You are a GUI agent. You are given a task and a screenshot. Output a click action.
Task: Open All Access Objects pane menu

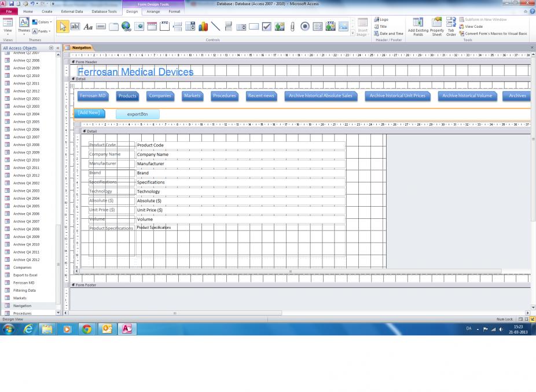(52, 48)
